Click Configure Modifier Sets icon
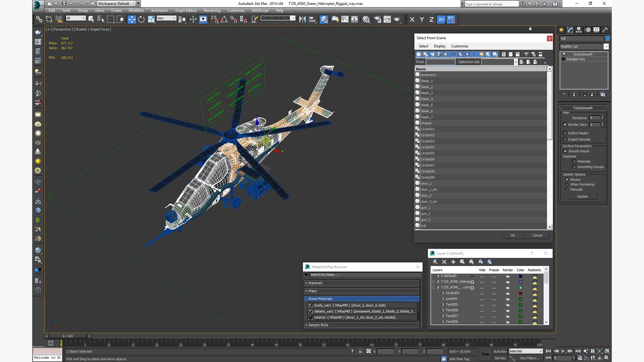 click(x=603, y=95)
